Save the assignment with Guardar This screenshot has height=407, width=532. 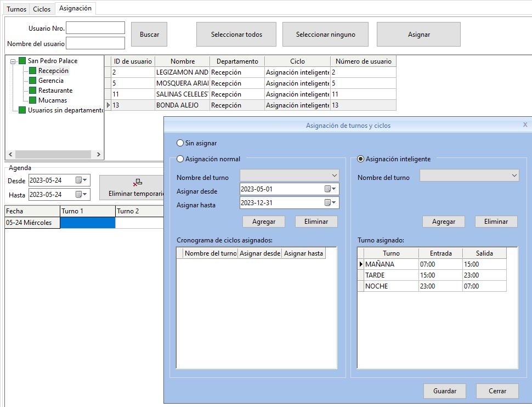[444, 391]
